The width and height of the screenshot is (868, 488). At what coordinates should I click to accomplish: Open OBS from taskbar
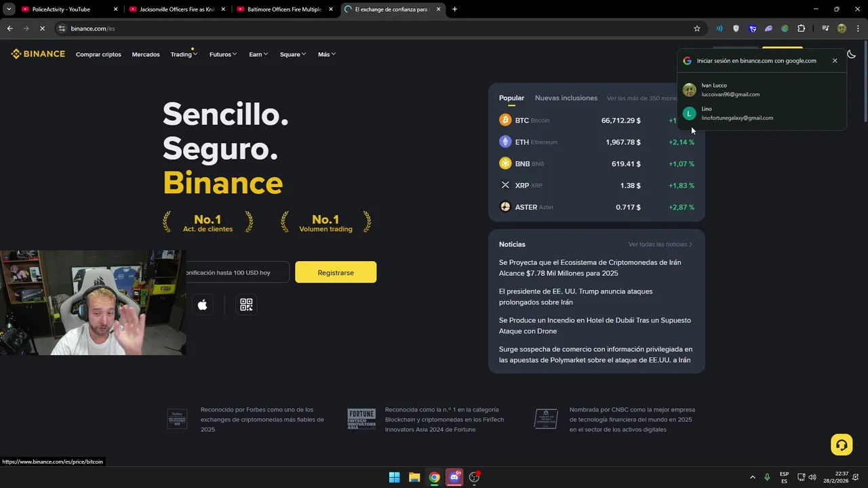474,477
